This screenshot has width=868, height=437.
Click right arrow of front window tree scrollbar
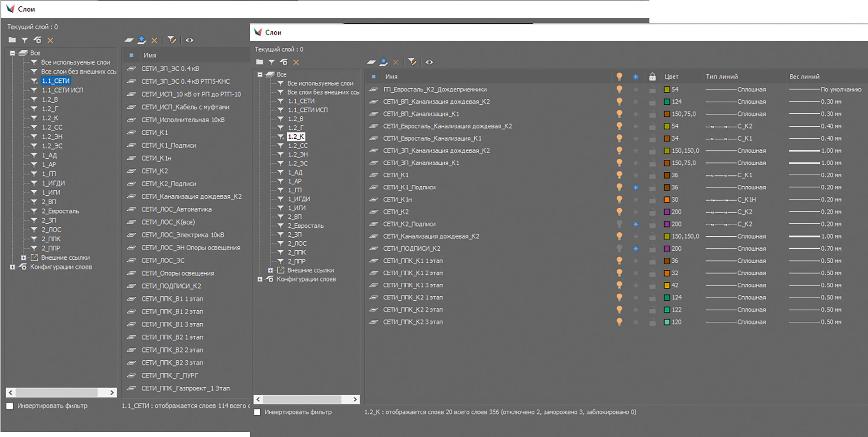point(355,399)
